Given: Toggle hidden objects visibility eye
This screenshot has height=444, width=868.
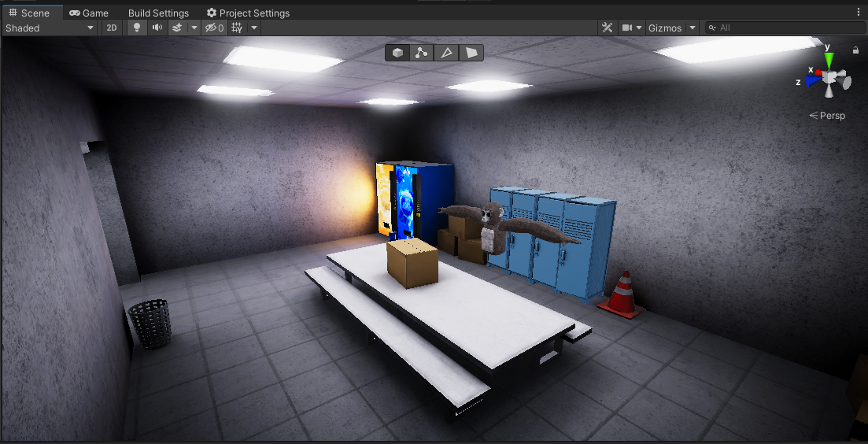Looking at the screenshot, I should click(x=214, y=28).
